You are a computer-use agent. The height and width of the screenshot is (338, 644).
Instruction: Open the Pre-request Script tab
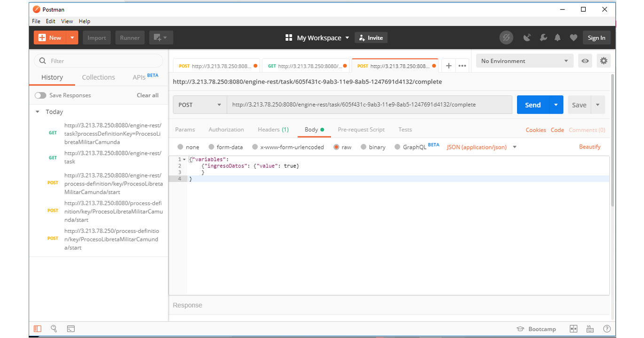click(361, 130)
